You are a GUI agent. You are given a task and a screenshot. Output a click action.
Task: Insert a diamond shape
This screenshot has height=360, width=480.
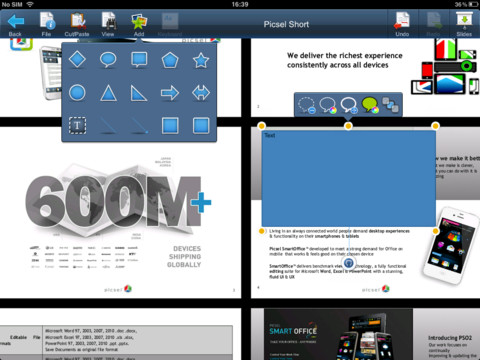(77, 60)
